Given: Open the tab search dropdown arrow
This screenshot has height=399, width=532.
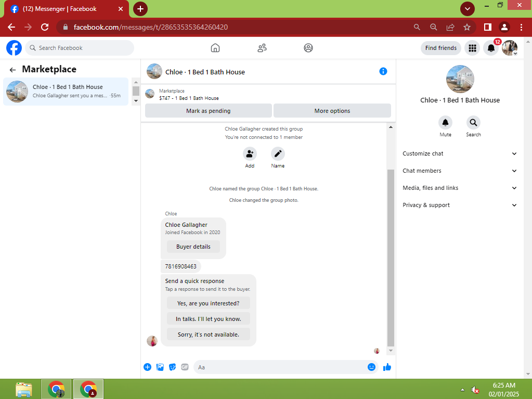Looking at the screenshot, I should click(467, 9).
